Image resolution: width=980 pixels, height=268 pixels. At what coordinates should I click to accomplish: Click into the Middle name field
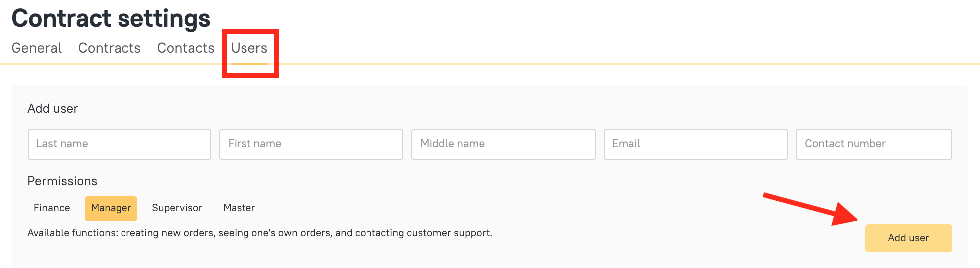click(x=503, y=144)
